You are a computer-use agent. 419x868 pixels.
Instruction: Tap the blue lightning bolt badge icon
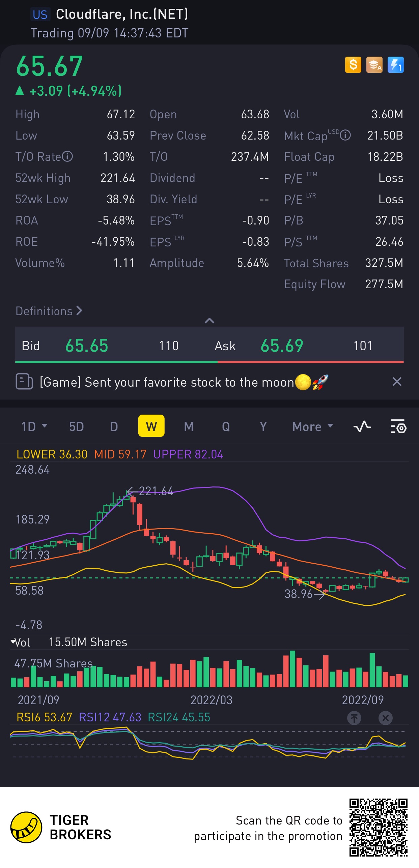395,64
